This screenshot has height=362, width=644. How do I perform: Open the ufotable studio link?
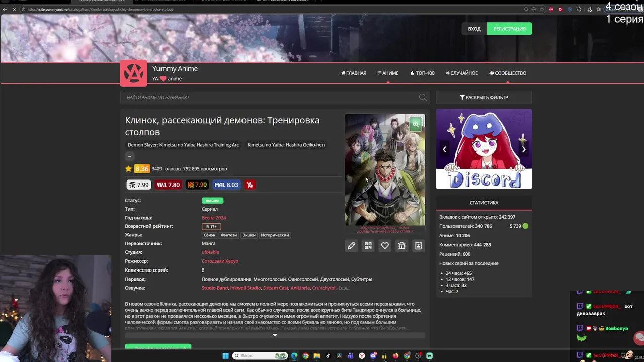pyautogui.click(x=210, y=252)
